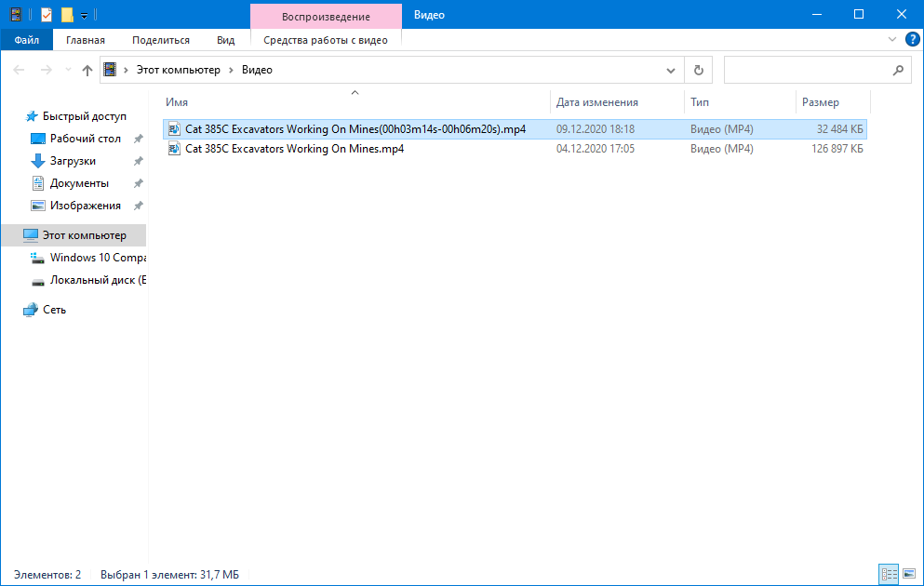
Task: Click Этот компьютер in the address breadcrumb
Action: point(179,70)
